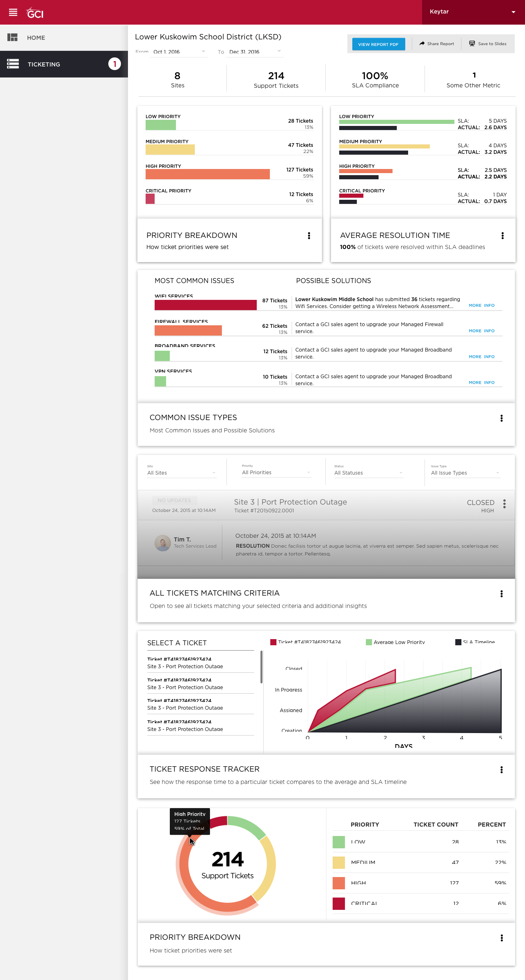Click More Info for Firewall Services
The height and width of the screenshot is (980, 525).
click(482, 331)
